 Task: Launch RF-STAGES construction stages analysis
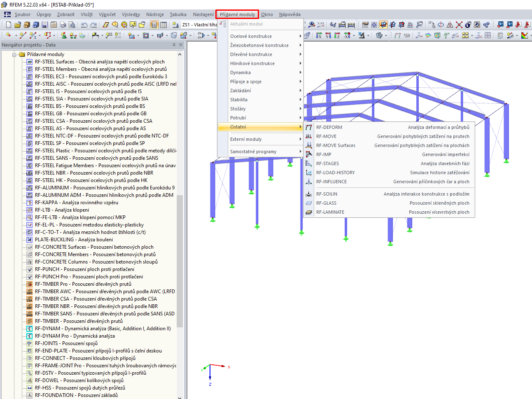[x=389, y=163]
